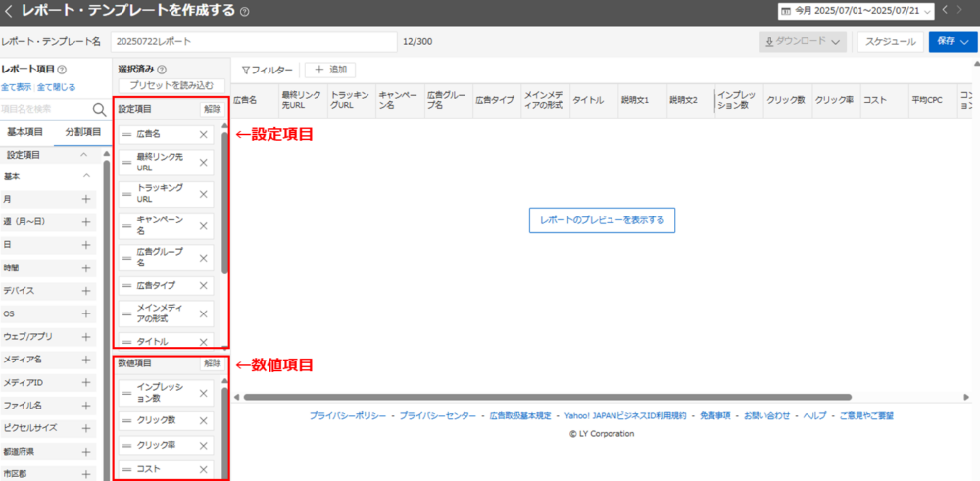This screenshot has width=980, height=481.
Task: Open プライバシーセンター footer link
Action: [x=437, y=415]
